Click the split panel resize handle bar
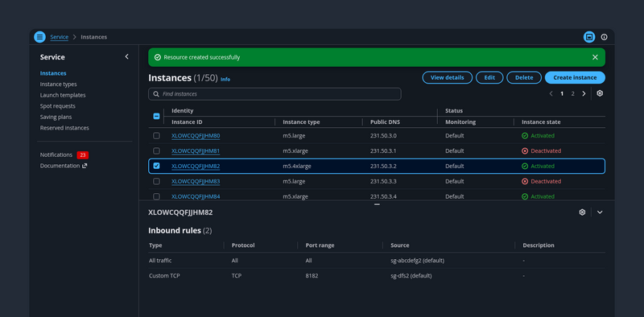The width and height of the screenshot is (644, 317). tap(377, 204)
